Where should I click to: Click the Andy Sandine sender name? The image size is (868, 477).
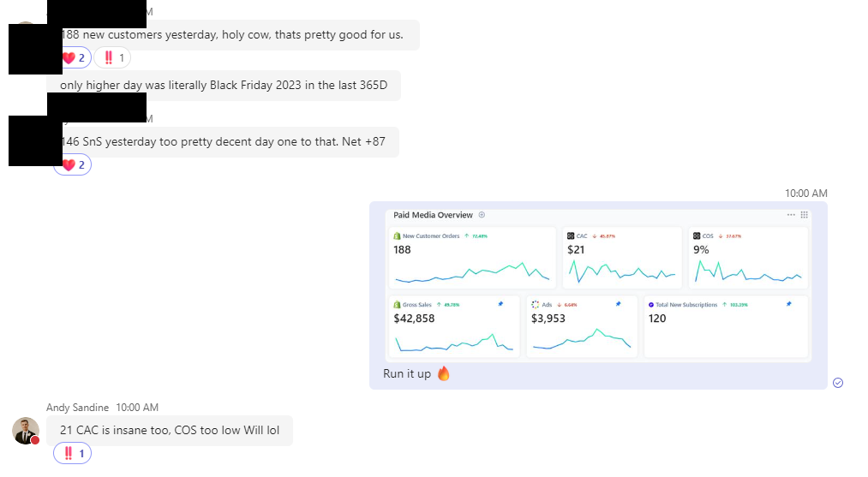click(x=77, y=408)
